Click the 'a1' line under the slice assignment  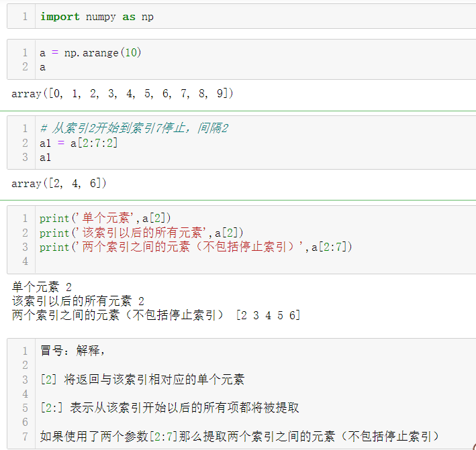tap(46, 158)
